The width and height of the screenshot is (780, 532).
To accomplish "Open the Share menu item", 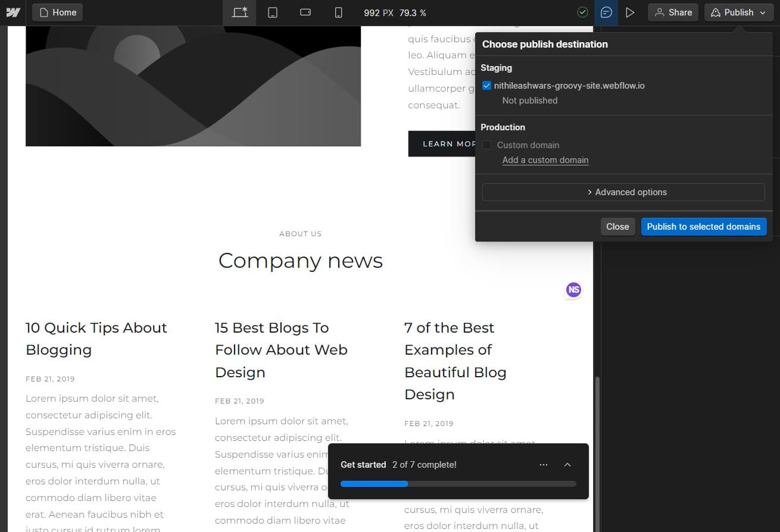I will [673, 12].
